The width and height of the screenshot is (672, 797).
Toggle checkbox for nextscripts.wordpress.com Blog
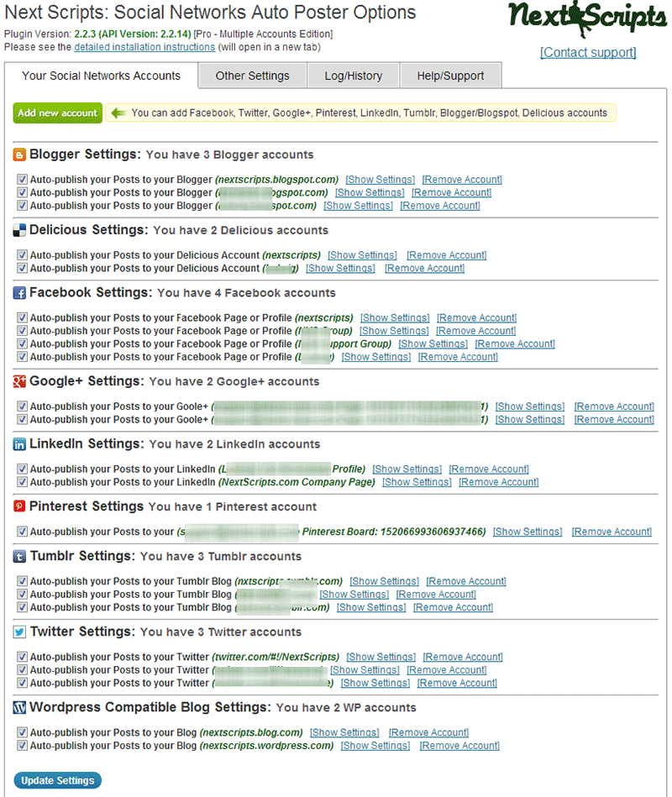click(22, 745)
